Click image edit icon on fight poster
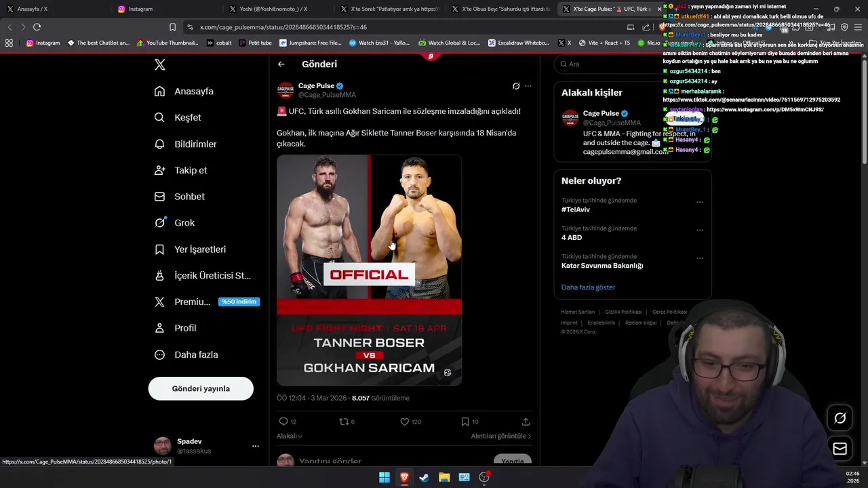 (448, 373)
